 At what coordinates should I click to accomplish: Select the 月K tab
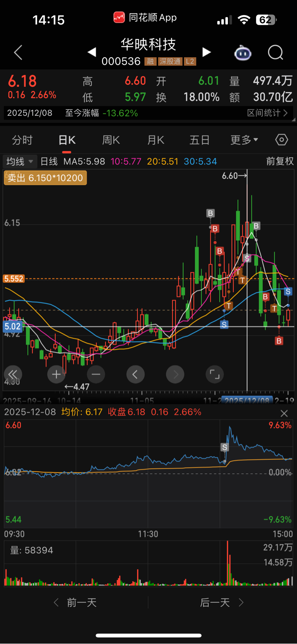click(x=155, y=140)
